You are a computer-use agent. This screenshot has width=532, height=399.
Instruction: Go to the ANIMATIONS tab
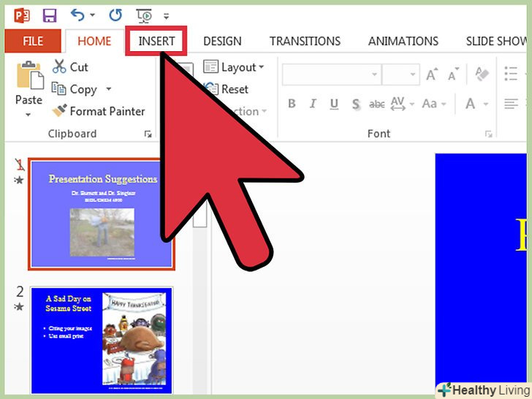(403, 41)
